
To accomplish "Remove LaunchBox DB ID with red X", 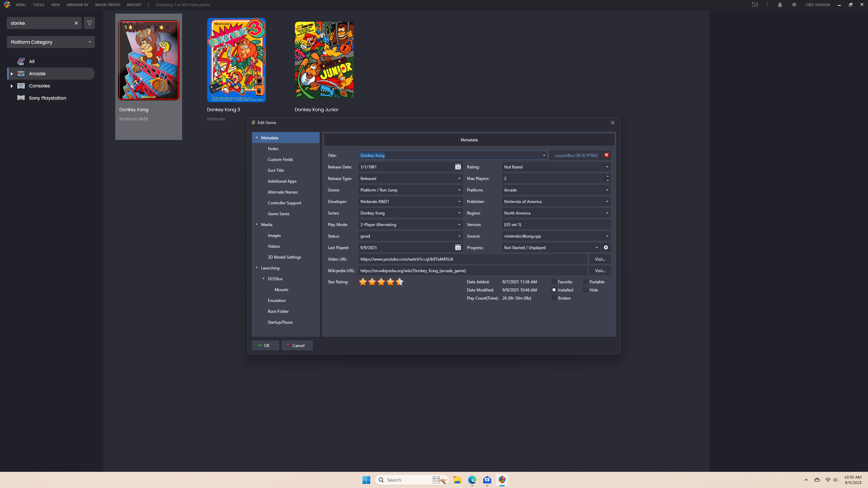I will tap(607, 155).
